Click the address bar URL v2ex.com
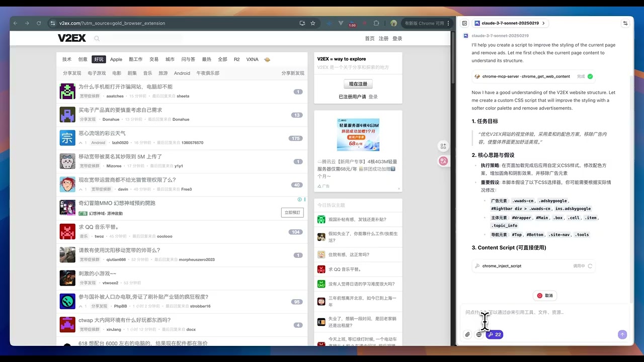The width and height of the screenshot is (644, 362). pos(112,23)
